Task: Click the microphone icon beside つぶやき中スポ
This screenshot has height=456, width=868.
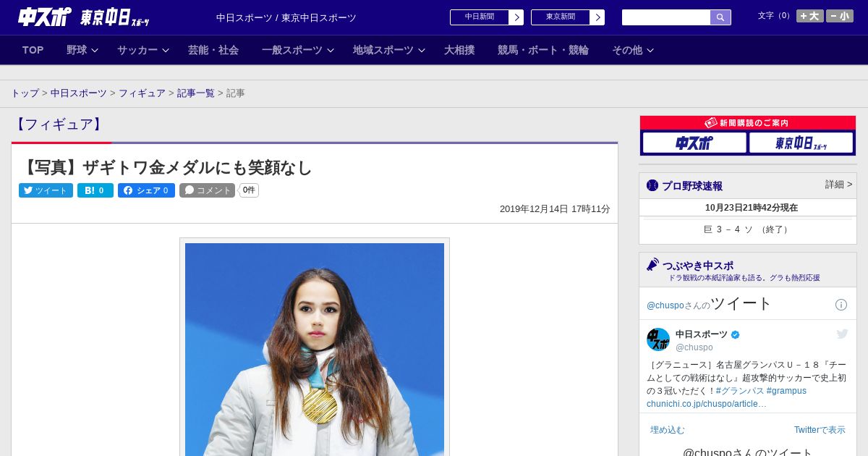Action: pyautogui.click(x=653, y=264)
